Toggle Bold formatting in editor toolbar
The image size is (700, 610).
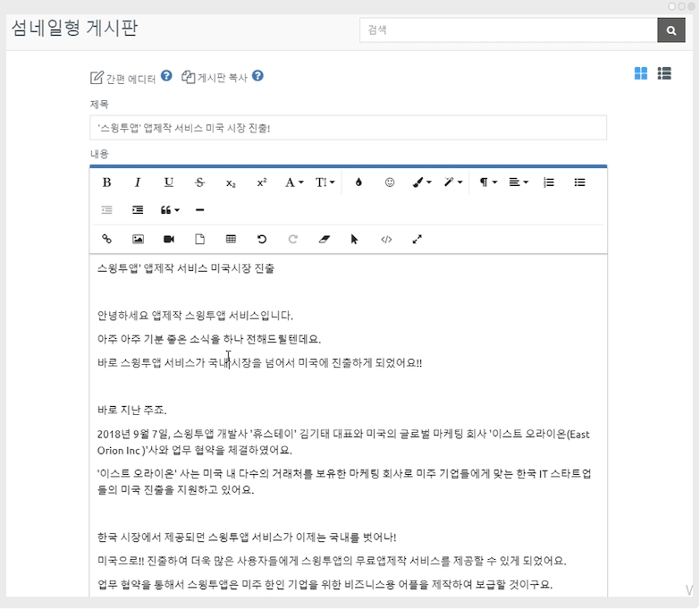[x=106, y=182]
